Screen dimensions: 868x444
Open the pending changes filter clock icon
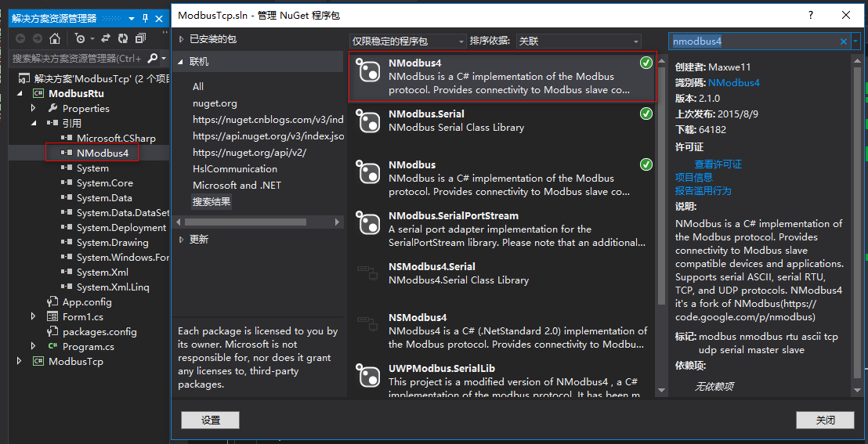click(80, 38)
